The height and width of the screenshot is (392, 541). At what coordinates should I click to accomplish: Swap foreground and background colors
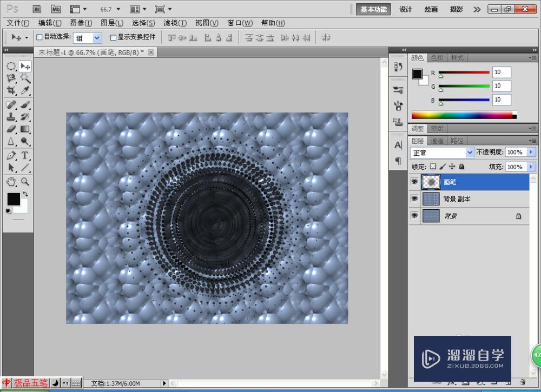pyautogui.click(x=25, y=194)
